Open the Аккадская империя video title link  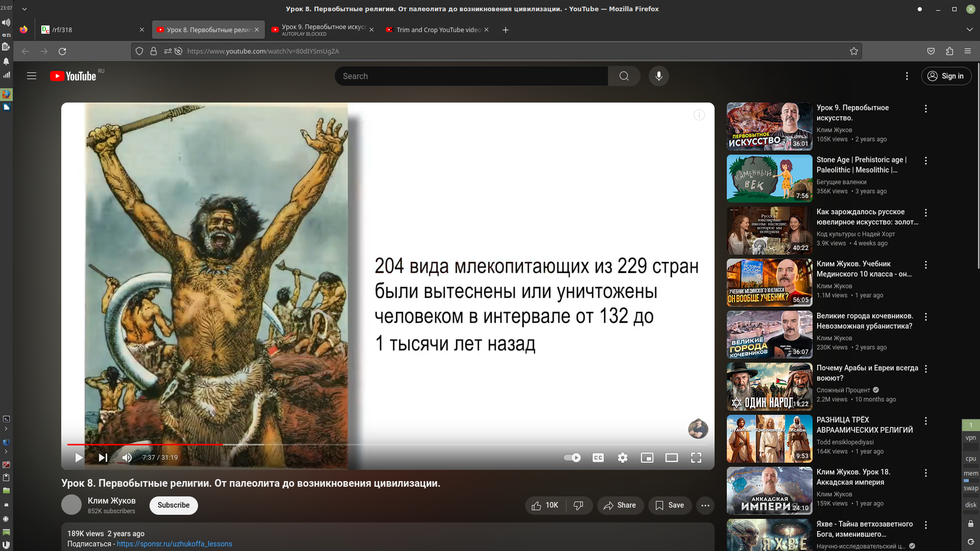(x=853, y=477)
